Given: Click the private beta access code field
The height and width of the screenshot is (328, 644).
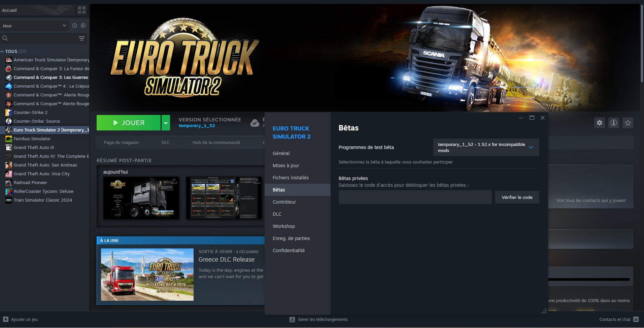Looking at the screenshot, I should click(x=415, y=198).
